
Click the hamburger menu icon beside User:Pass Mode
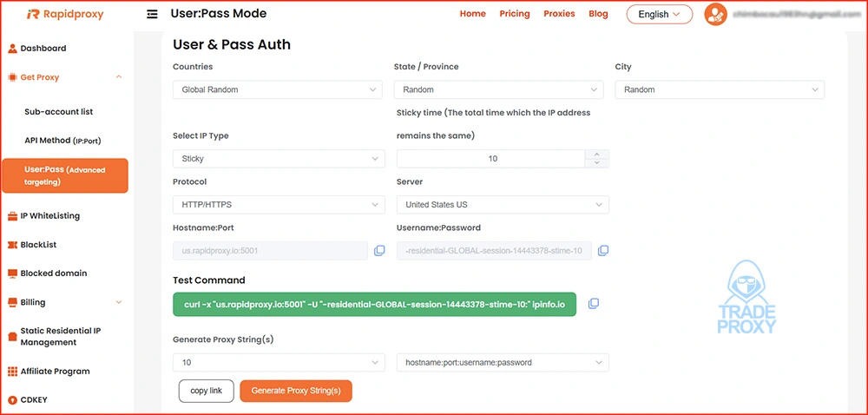pos(153,14)
